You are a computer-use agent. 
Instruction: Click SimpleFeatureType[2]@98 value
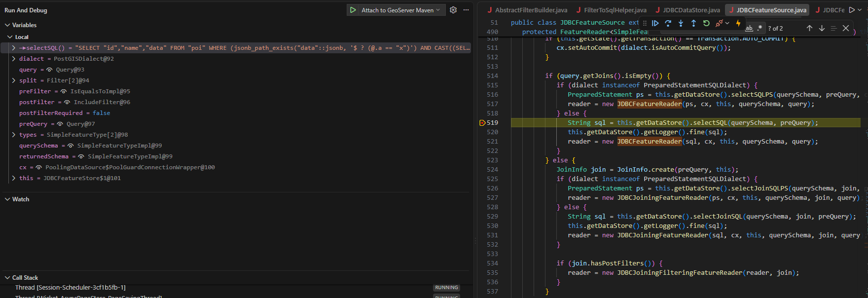(x=87, y=135)
